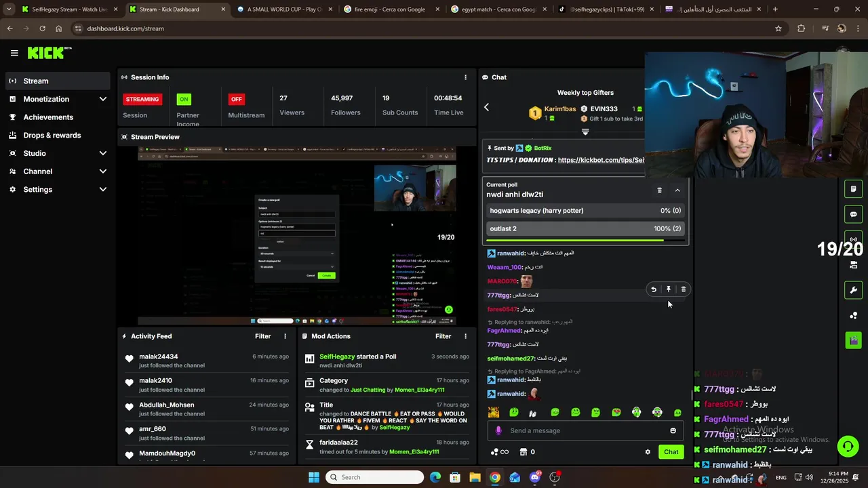Reply to the hovered chat message
868x488 pixels.
[654, 289]
